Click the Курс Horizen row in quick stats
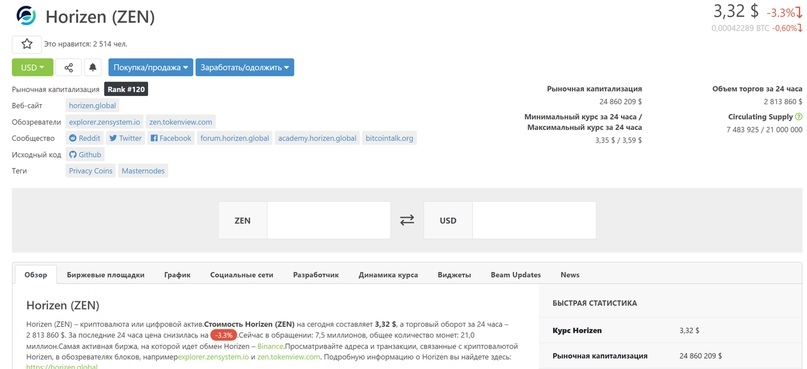This screenshot has width=807, height=369. 672,330
